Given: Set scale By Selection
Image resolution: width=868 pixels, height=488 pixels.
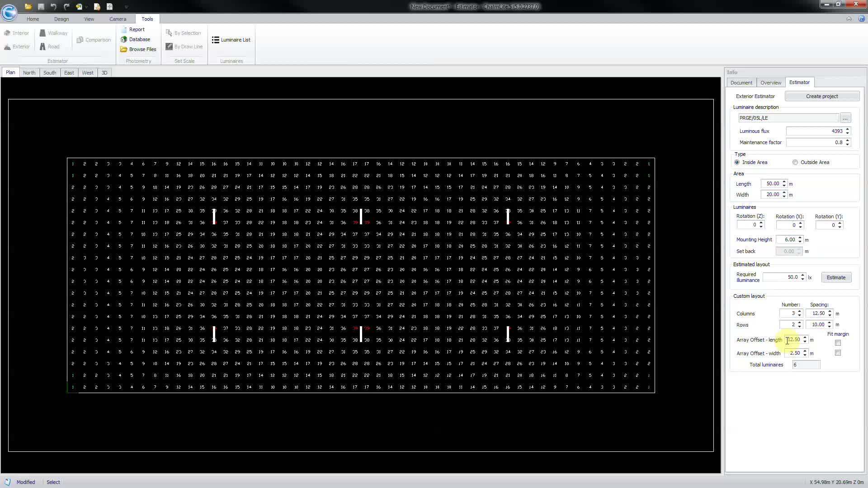Looking at the screenshot, I should click(183, 33).
